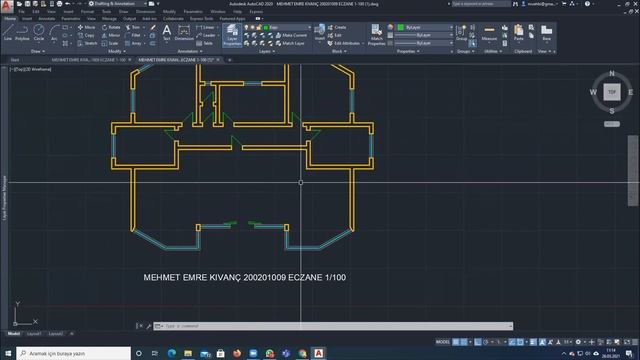Click the Make Current layer button
Image resolution: width=640 pixels, height=360 pixels.
(291, 36)
